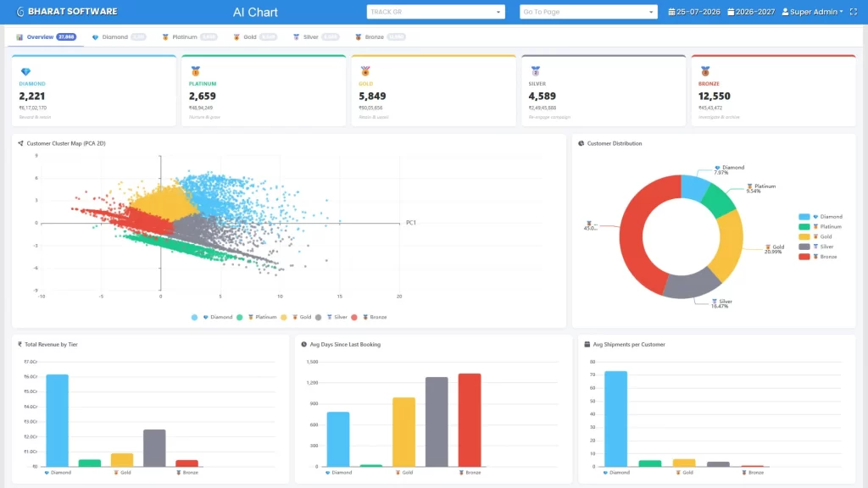
Task: Click the Silver count 4,589
Action: (x=542, y=97)
